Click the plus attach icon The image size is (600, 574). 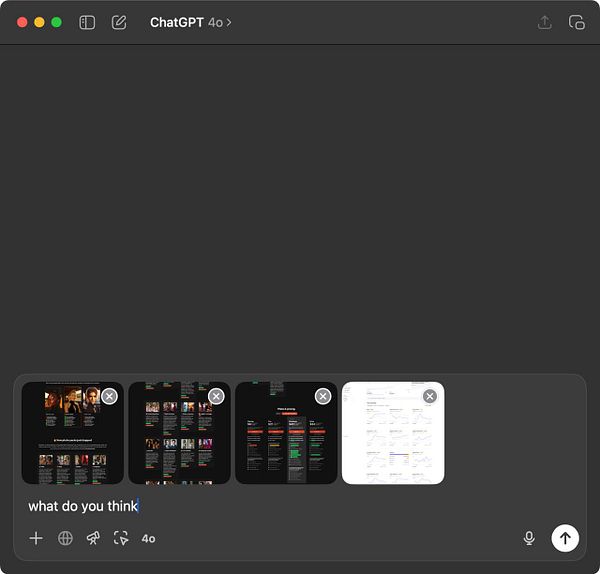(x=36, y=538)
